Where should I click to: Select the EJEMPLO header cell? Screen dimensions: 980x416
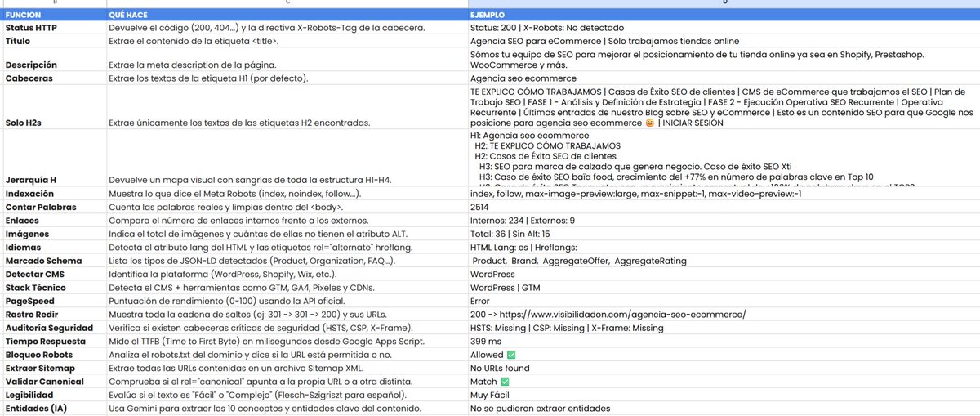[x=724, y=15]
